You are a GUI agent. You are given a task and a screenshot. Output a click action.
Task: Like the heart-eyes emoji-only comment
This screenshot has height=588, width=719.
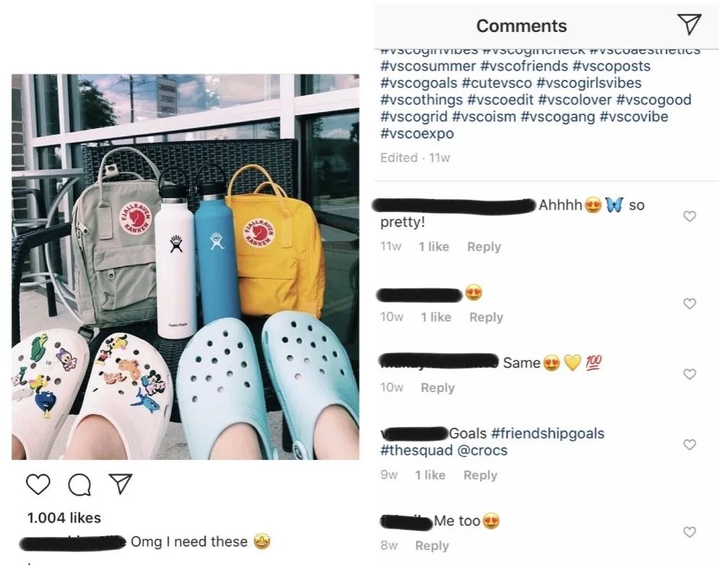coord(689,304)
